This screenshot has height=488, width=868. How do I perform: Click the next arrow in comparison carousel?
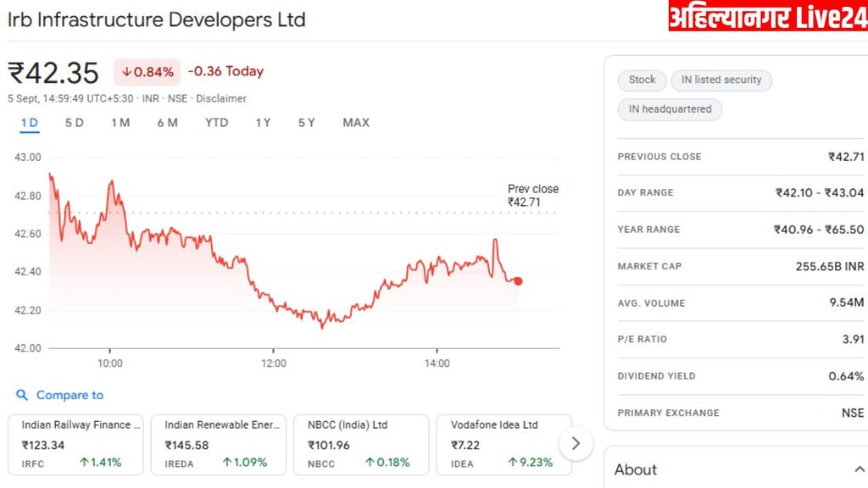click(x=576, y=443)
